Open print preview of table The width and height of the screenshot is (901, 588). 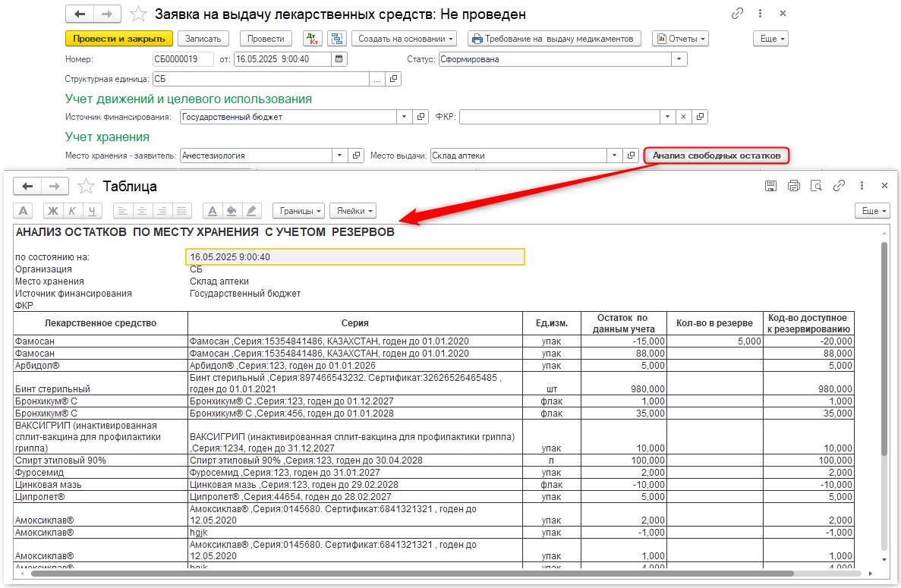[x=816, y=185]
